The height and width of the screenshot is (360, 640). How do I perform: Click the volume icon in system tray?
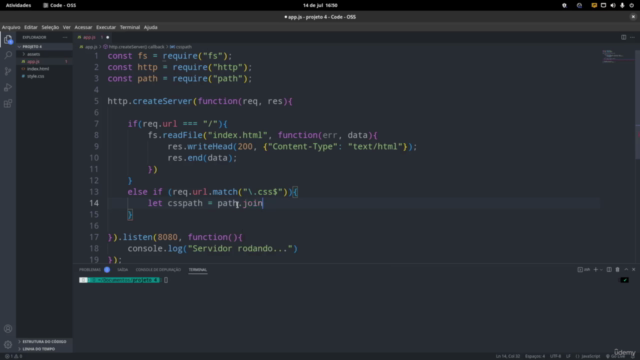coord(613,5)
